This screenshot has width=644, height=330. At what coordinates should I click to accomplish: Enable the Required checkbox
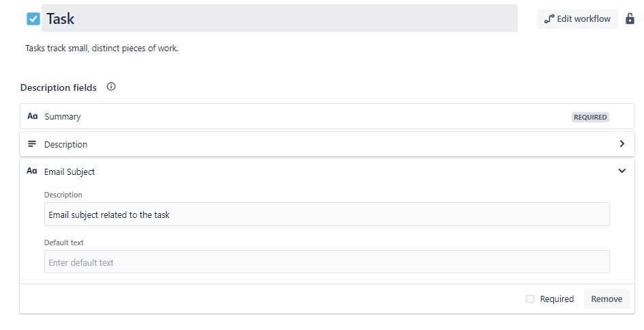click(x=530, y=299)
